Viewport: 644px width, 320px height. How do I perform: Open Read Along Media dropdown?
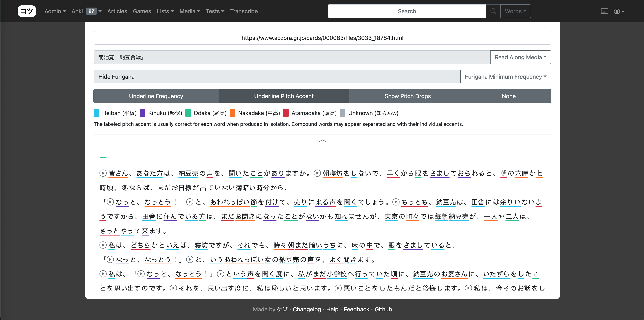click(x=520, y=57)
